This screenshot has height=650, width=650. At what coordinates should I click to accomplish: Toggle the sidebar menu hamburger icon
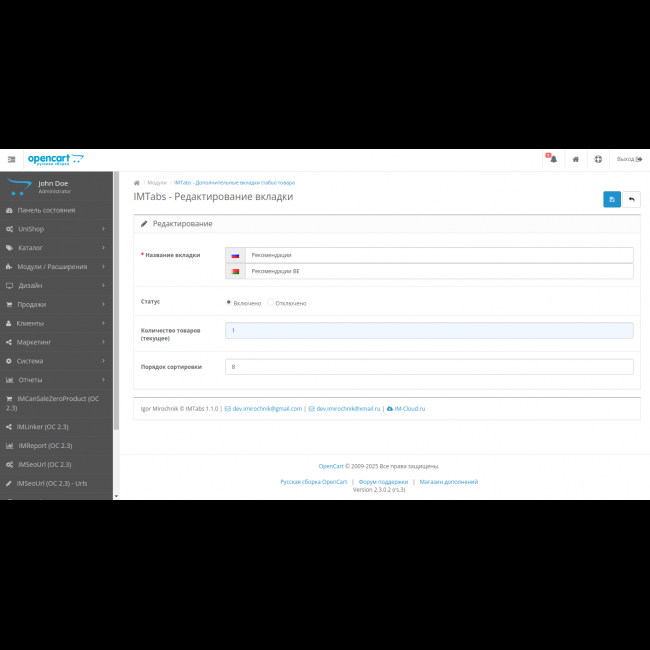(11, 159)
